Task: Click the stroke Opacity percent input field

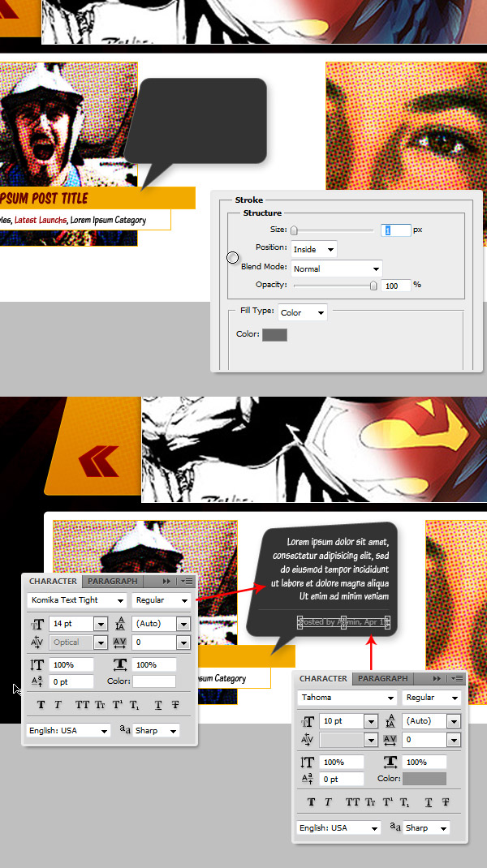Action: click(395, 285)
